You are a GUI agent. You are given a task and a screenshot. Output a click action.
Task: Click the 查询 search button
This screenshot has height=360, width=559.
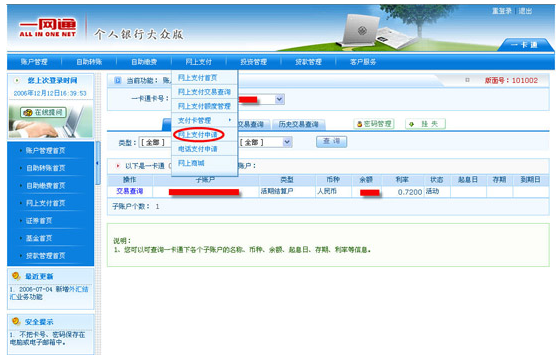pyautogui.click(x=332, y=142)
